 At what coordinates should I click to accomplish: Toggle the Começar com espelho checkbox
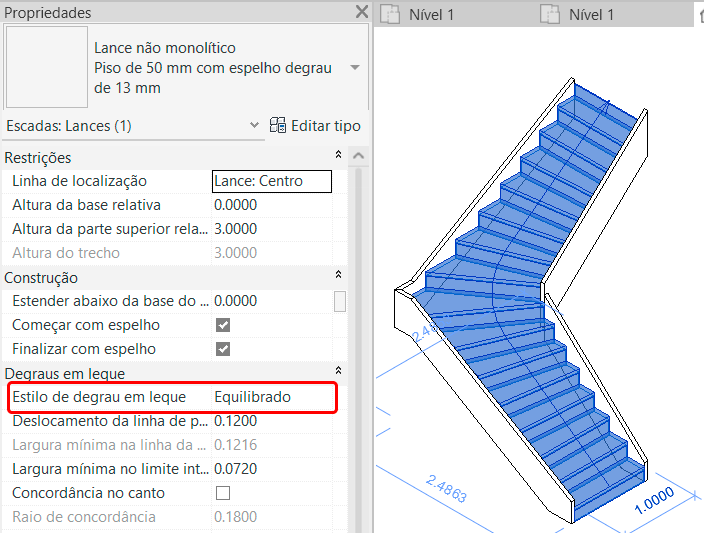point(223,325)
